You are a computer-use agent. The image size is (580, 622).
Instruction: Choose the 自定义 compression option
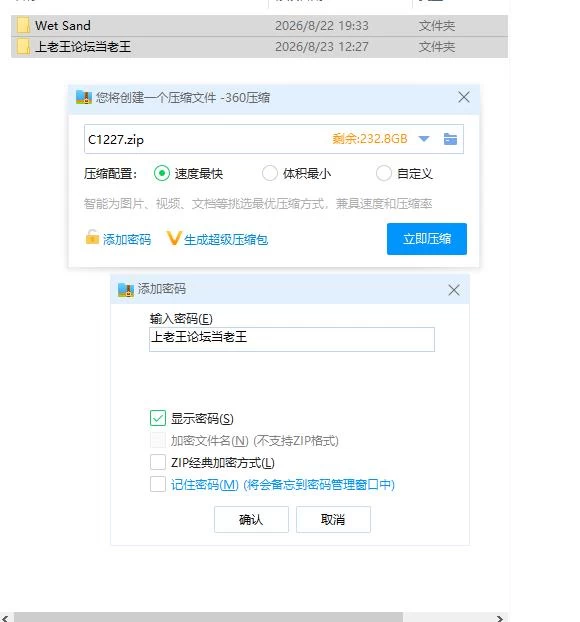coord(384,173)
